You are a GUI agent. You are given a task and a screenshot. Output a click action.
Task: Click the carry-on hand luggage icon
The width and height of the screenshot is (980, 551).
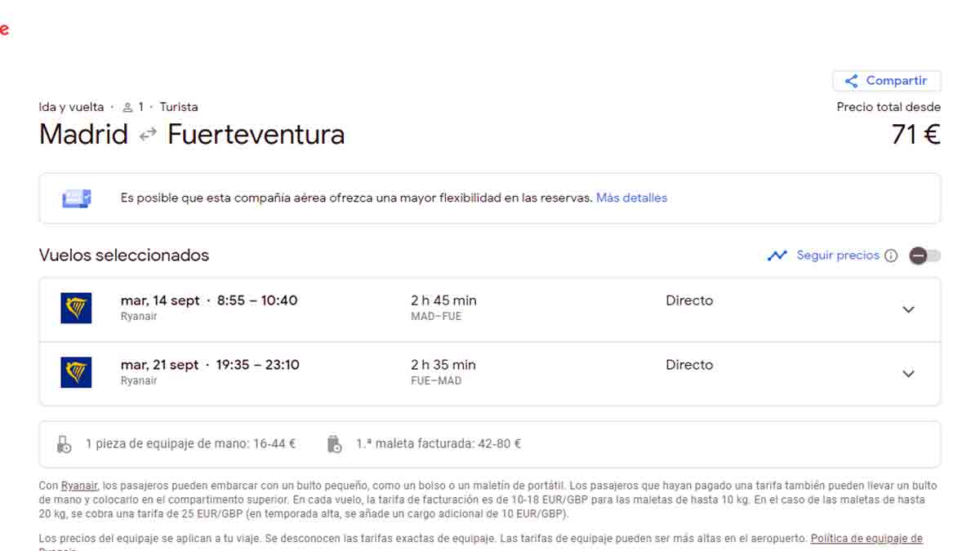coord(65,444)
